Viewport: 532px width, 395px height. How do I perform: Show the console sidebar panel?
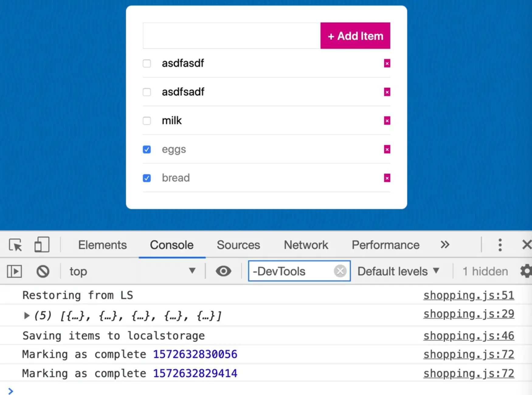click(14, 271)
